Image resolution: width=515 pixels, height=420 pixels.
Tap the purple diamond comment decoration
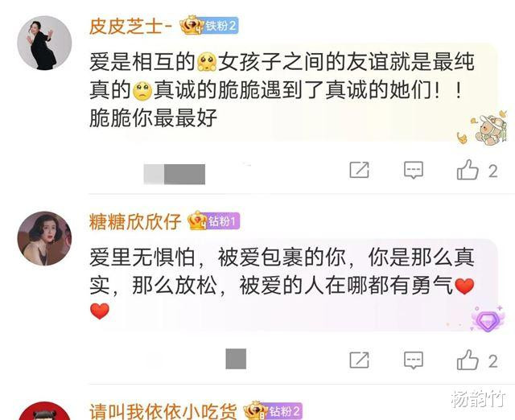(x=488, y=320)
